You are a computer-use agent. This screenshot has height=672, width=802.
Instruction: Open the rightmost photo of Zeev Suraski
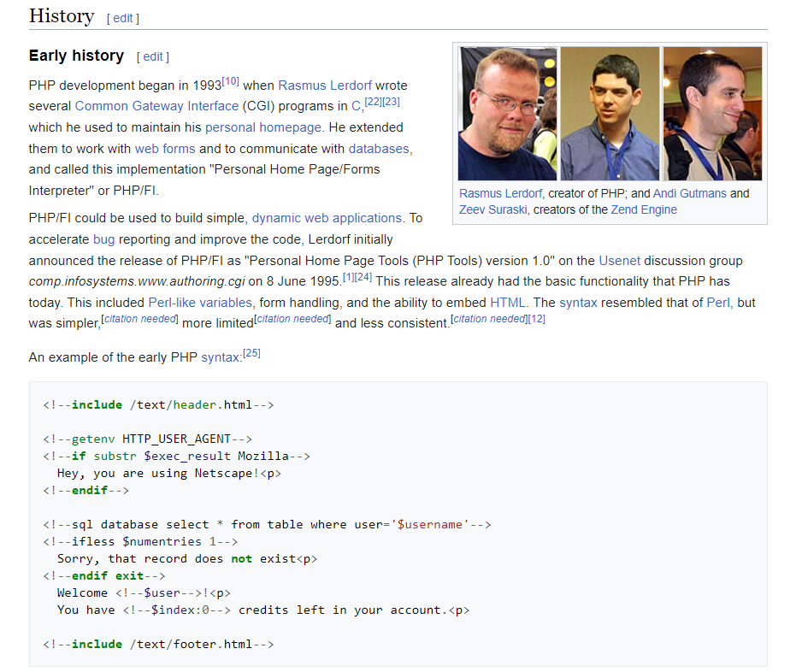712,114
